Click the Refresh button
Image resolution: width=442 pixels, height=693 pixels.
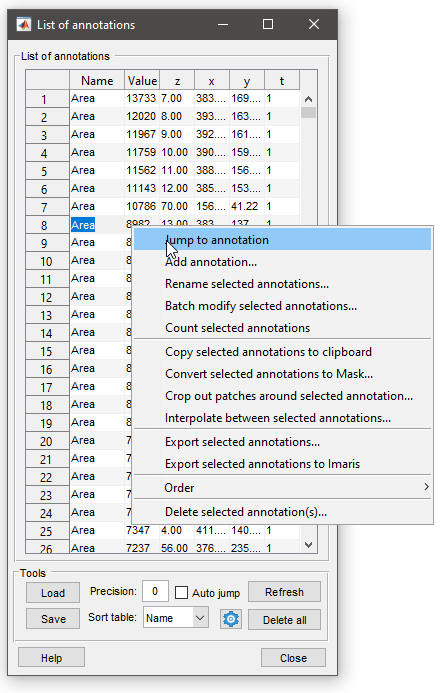(x=284, y=592)
